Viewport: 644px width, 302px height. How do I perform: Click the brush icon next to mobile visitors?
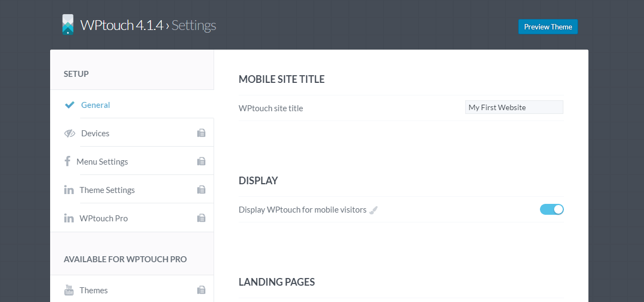tap(373, 210)
